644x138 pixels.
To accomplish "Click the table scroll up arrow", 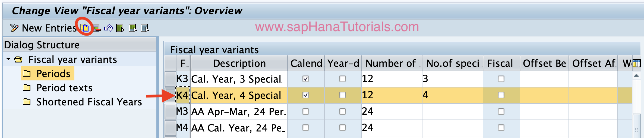I will point(636,76).
